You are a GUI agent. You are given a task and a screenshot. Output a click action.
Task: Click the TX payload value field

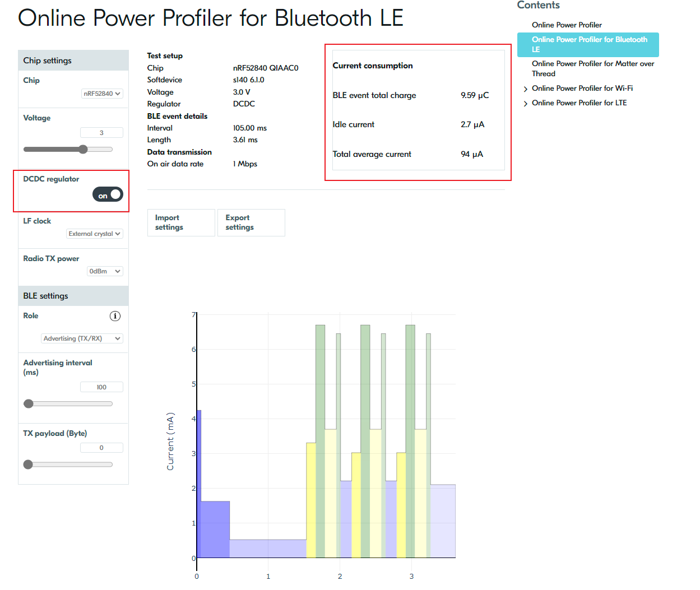click(x=101, y=448)
